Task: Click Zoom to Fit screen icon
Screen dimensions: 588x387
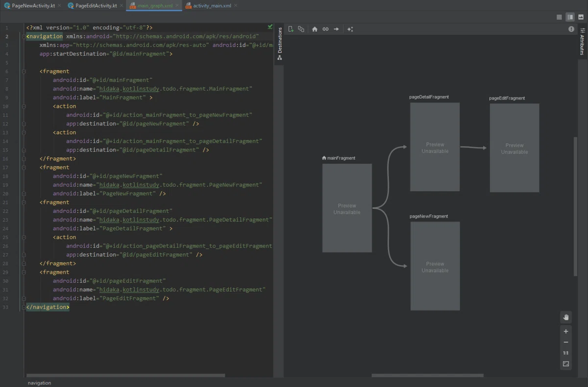Action: (566, 364)
